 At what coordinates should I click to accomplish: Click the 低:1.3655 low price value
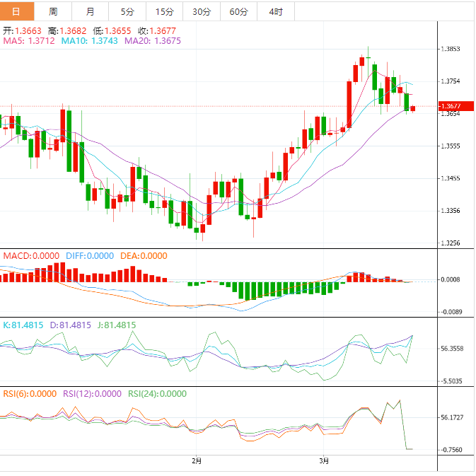[x=112, y=30]
